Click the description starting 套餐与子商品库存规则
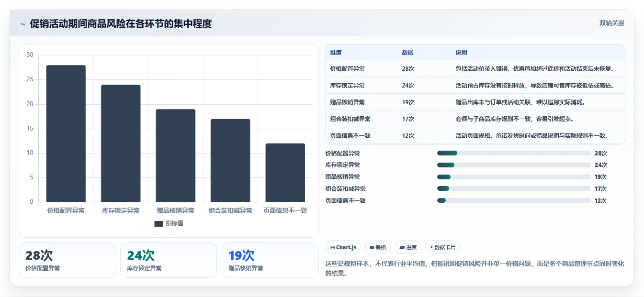The width and height of the screenshot is (644, 297). [x=515, y=119]
